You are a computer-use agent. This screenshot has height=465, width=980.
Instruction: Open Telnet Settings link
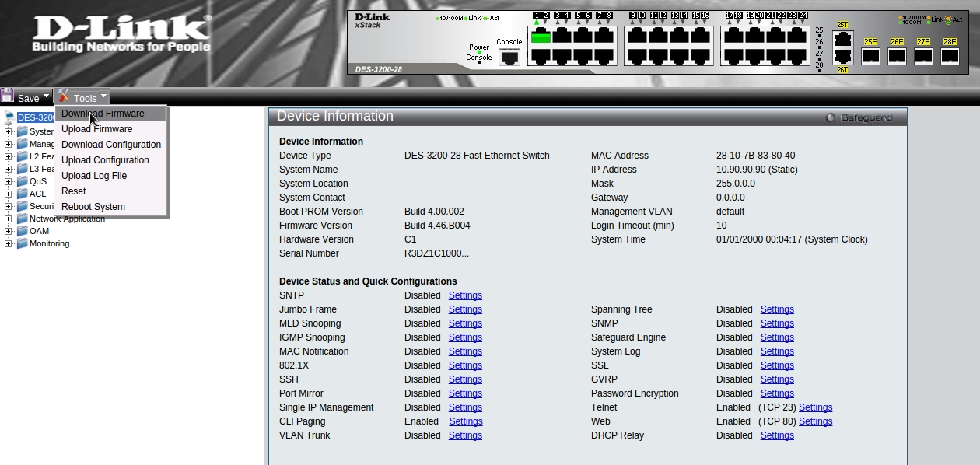[815, 407]
